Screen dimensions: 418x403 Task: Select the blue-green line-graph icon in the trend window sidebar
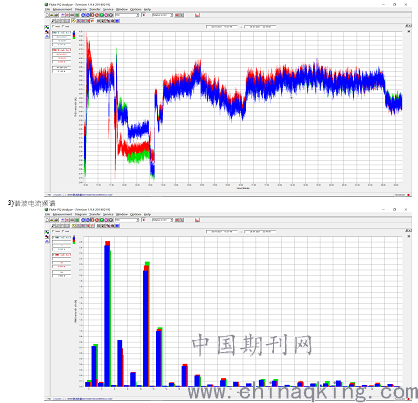point(47,27)
